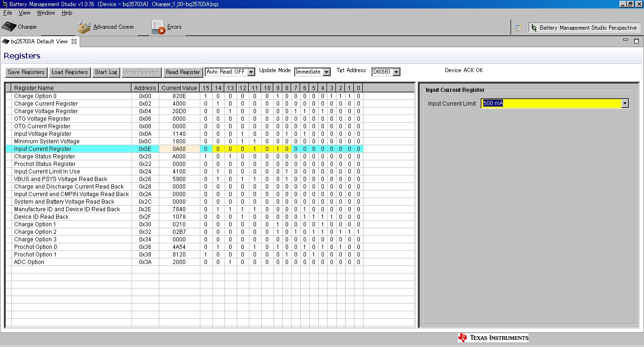Click the Load Registers button
Image resolution: width=644 pixels, height=347 pixels.
coord(70,72)
